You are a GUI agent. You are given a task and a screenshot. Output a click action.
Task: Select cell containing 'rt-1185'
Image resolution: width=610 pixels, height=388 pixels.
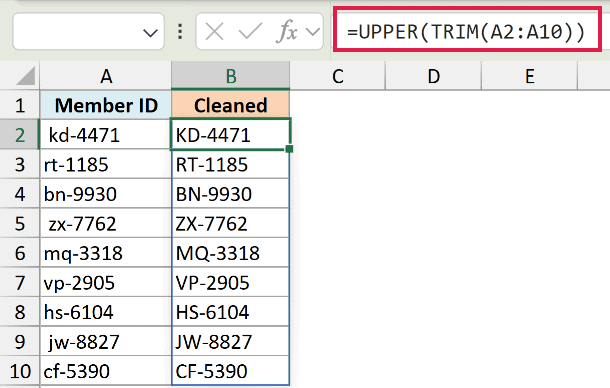tap(106, 164)
